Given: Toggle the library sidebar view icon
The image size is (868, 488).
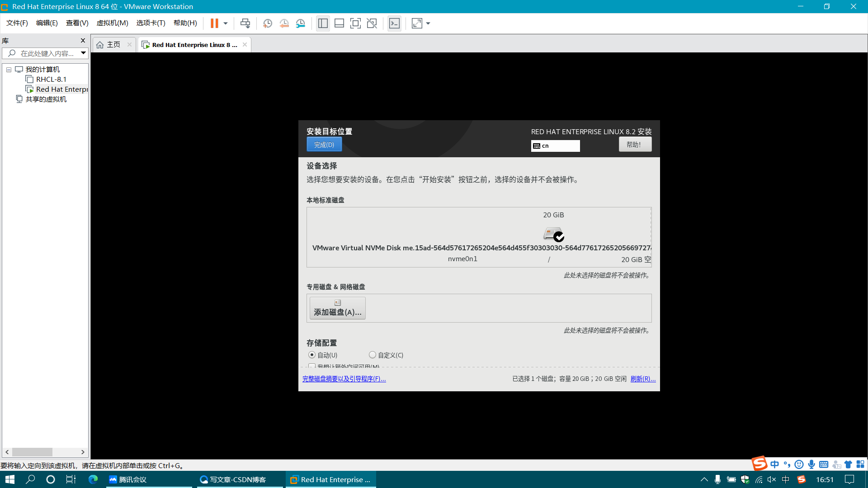Looking at the screenshot, I should (323, 23).
